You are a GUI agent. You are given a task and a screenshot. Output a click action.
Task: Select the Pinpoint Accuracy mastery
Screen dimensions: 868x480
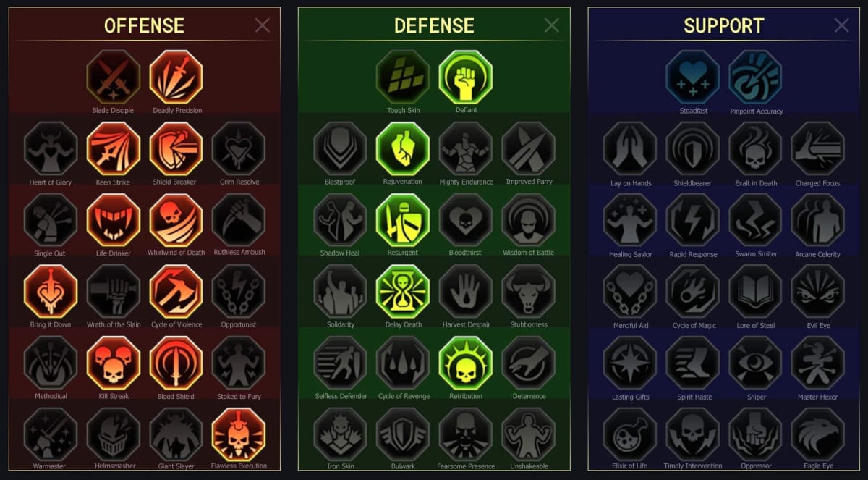(755, 77)
